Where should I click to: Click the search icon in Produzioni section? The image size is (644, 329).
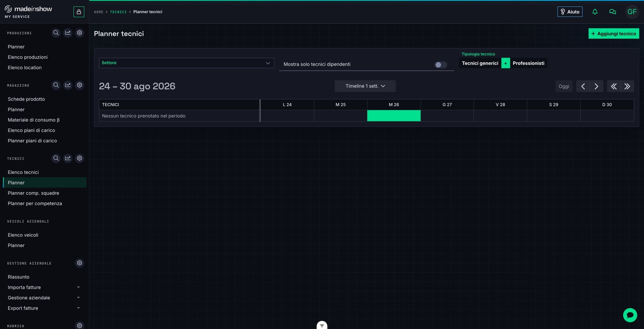pos(56,33)
